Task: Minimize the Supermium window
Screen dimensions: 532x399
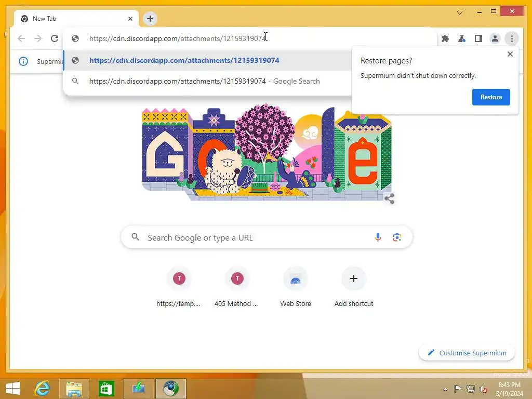Action: 480,12
